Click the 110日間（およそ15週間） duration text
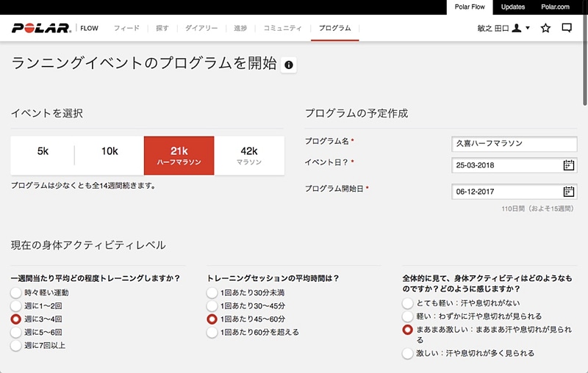The height and width of the screenshot is (373, 588). (538, 209)
